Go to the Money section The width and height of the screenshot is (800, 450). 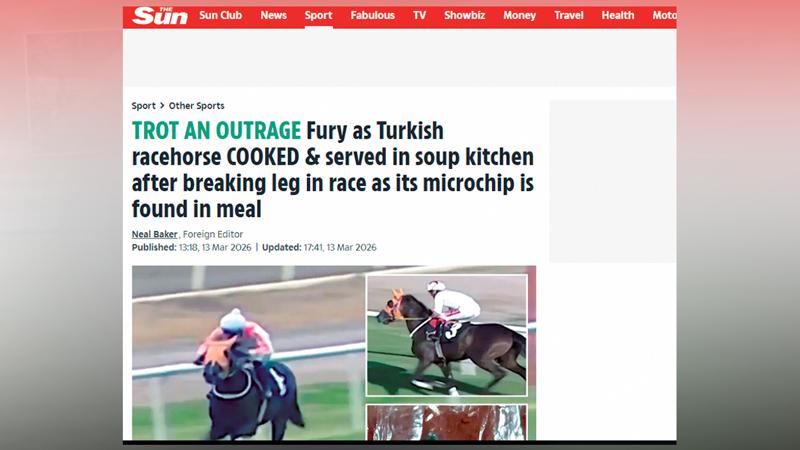pos(519,15)
